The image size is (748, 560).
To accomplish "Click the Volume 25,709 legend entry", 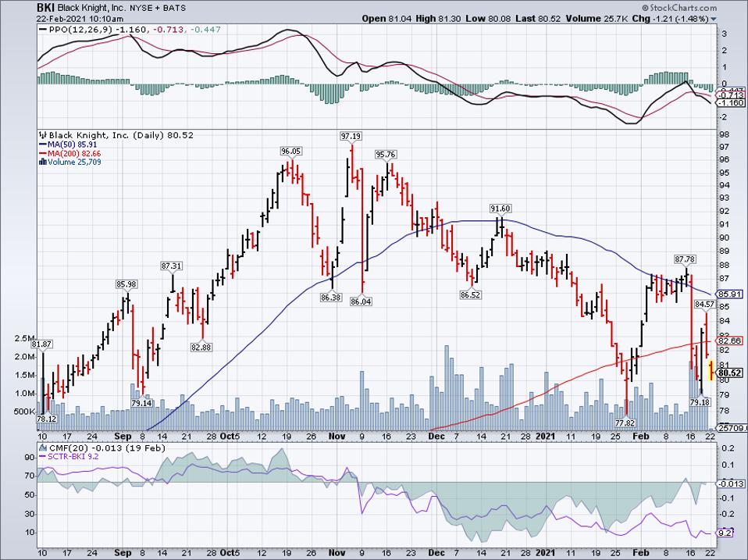I will click(74, 162).
